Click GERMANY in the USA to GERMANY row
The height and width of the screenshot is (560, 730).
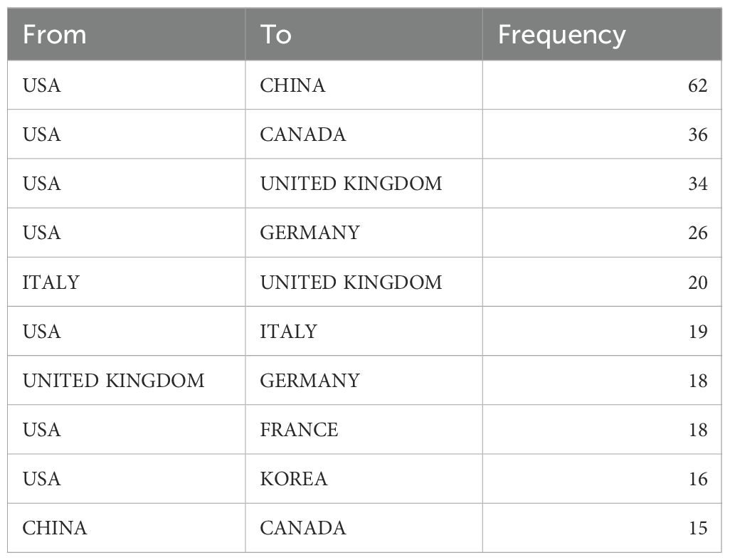tap(310, 233)
